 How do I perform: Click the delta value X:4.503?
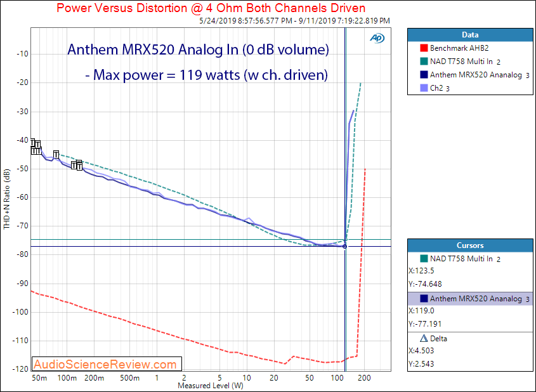(x=421, y=351)
